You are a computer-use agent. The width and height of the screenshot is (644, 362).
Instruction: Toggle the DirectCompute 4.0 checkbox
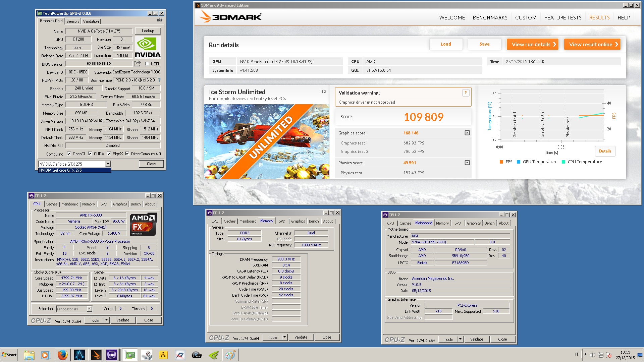[127, 154]
